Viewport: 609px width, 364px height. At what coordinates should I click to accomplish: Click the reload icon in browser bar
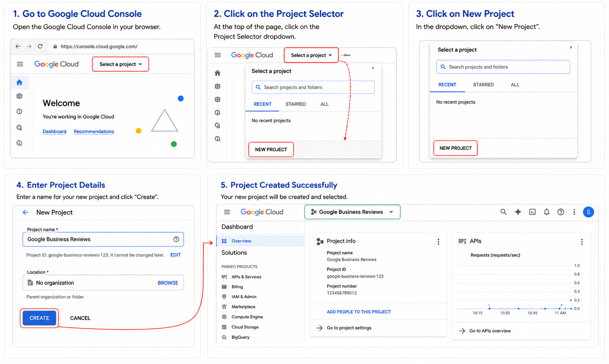click(x=40, y=47)
